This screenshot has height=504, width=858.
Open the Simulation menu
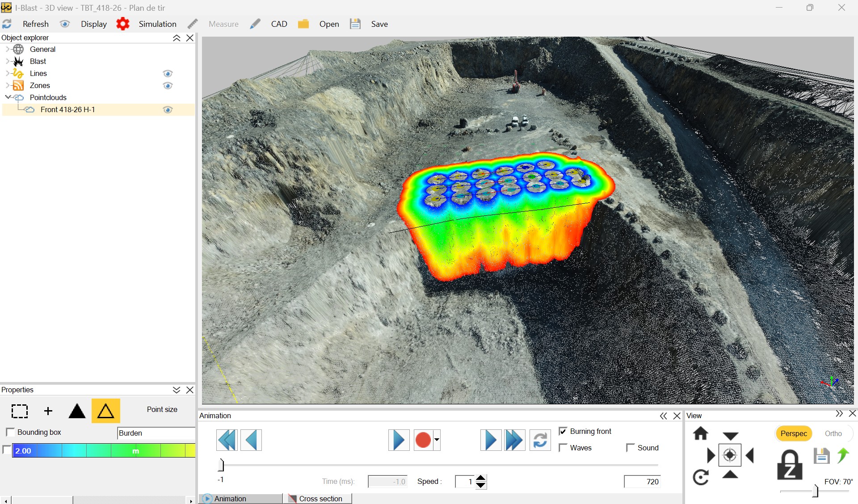[157, 24]
